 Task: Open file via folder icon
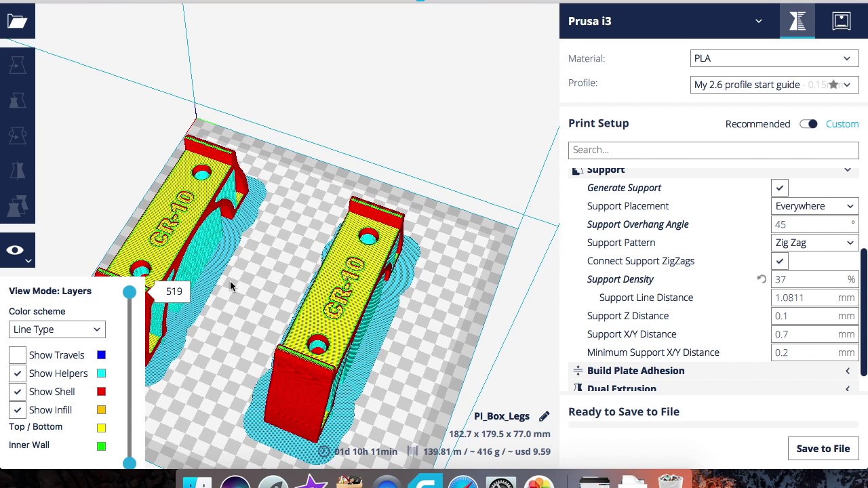point(17,21)
